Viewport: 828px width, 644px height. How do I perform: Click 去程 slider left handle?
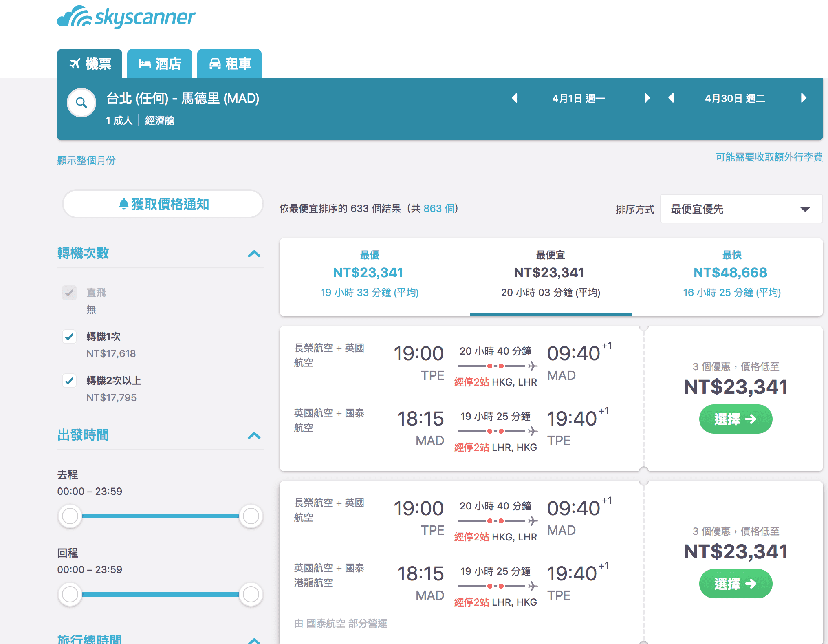(70, 516)
